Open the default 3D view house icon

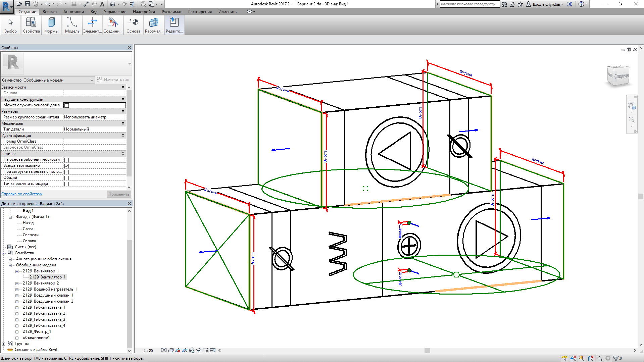(113, 4)
